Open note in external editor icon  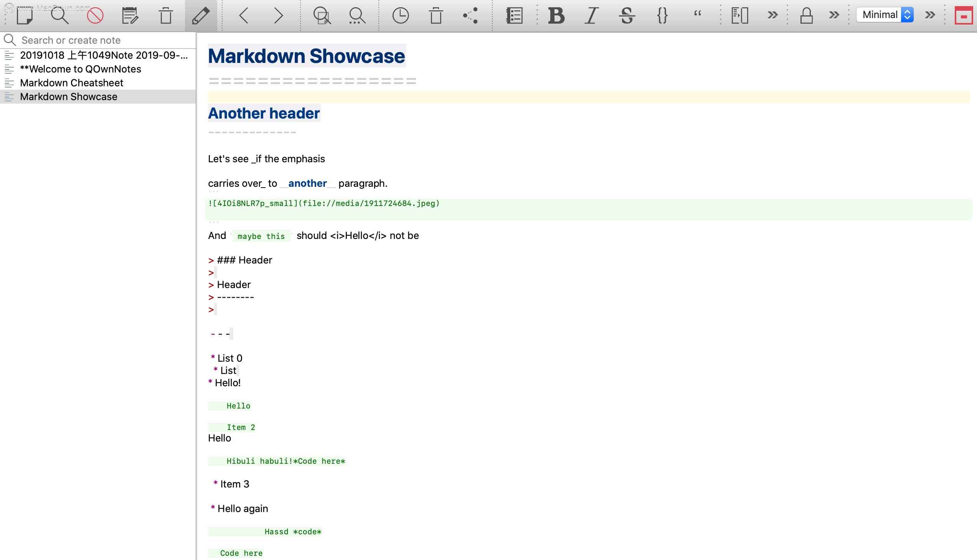coord(130,15)
